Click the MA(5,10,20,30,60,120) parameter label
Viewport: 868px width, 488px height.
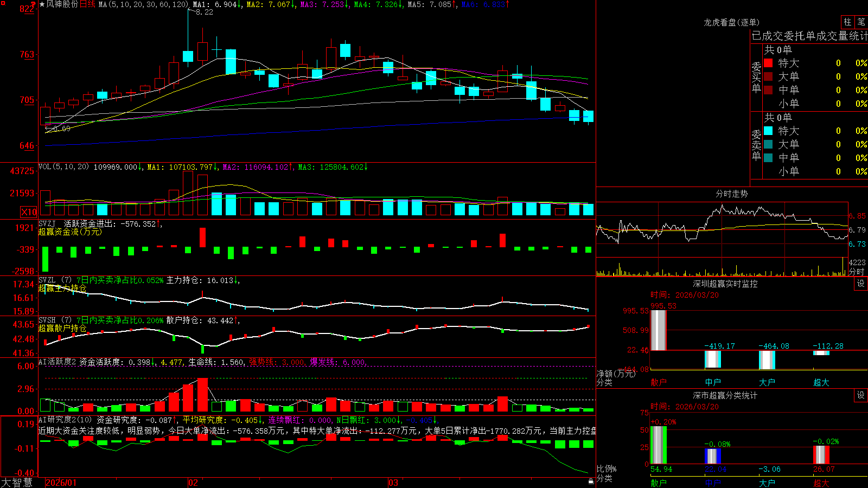[144, 4]
